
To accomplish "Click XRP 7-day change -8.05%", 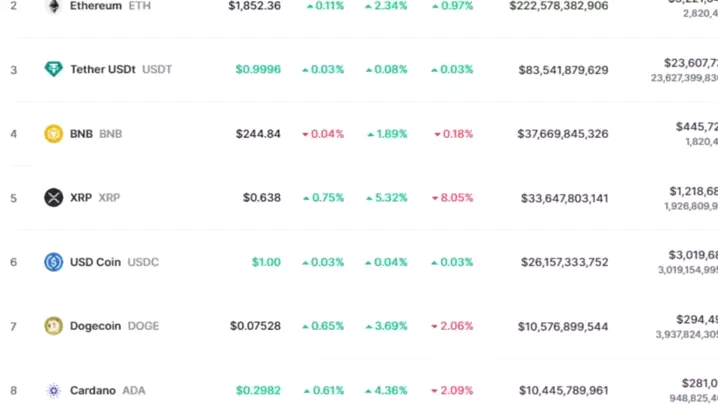I will point(453,198).
